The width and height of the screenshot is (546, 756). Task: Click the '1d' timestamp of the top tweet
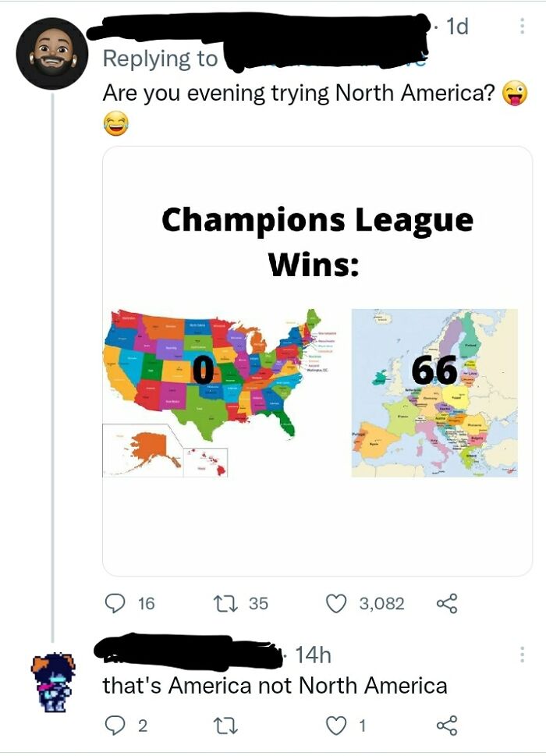point(457,27)
